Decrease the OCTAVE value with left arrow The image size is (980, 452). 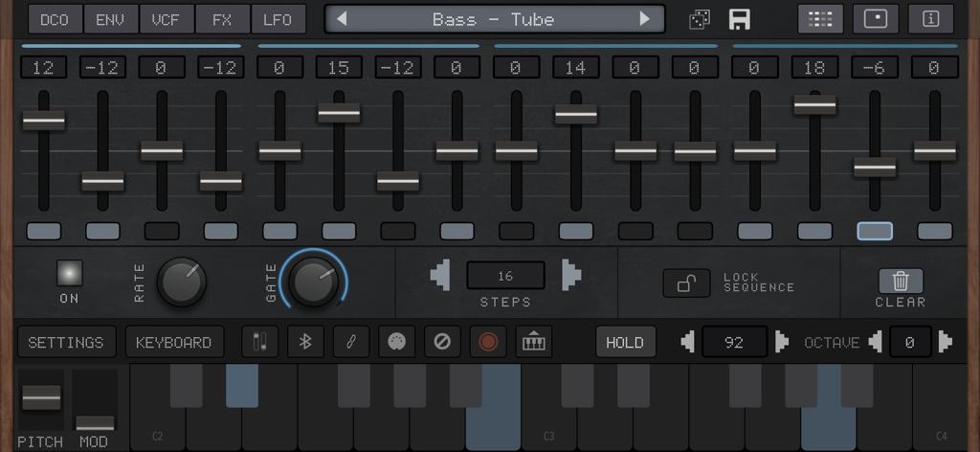pyautogui.click(x=876, y=342)
